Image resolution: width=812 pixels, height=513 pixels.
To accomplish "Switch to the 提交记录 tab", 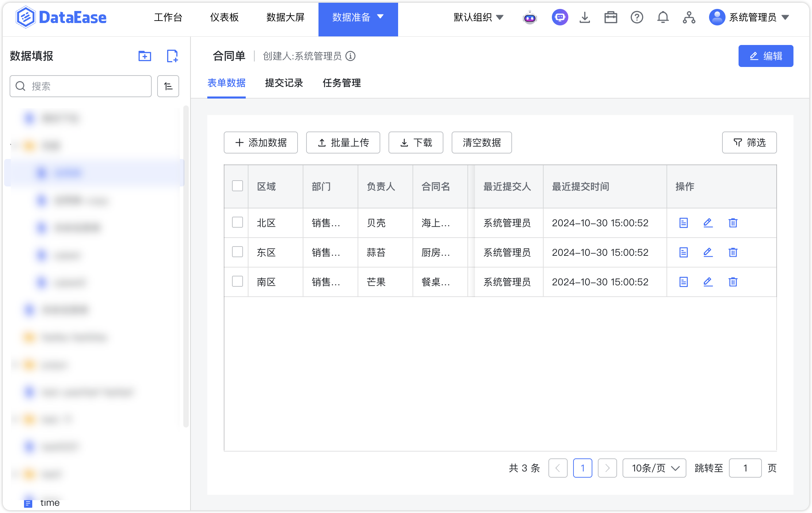I will [x=284, y=83].
